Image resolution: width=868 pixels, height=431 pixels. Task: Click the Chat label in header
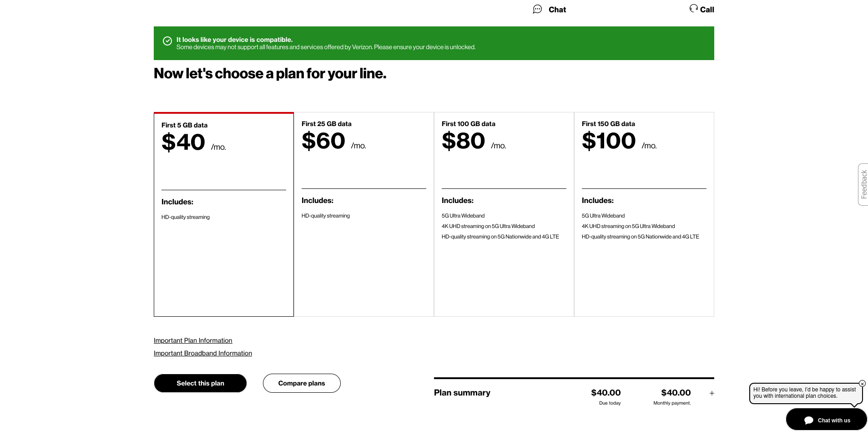557,10
